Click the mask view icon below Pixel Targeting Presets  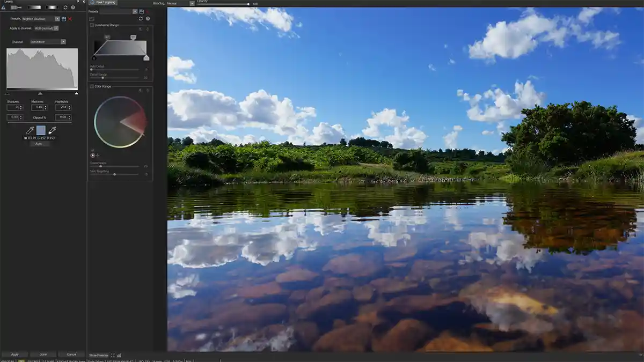click(92, 19)
